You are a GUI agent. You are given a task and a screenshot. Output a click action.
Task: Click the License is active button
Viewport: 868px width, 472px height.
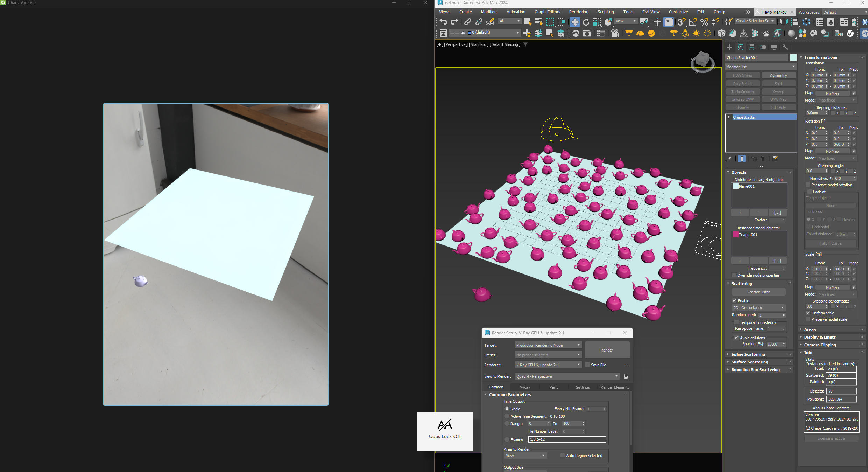831,438
